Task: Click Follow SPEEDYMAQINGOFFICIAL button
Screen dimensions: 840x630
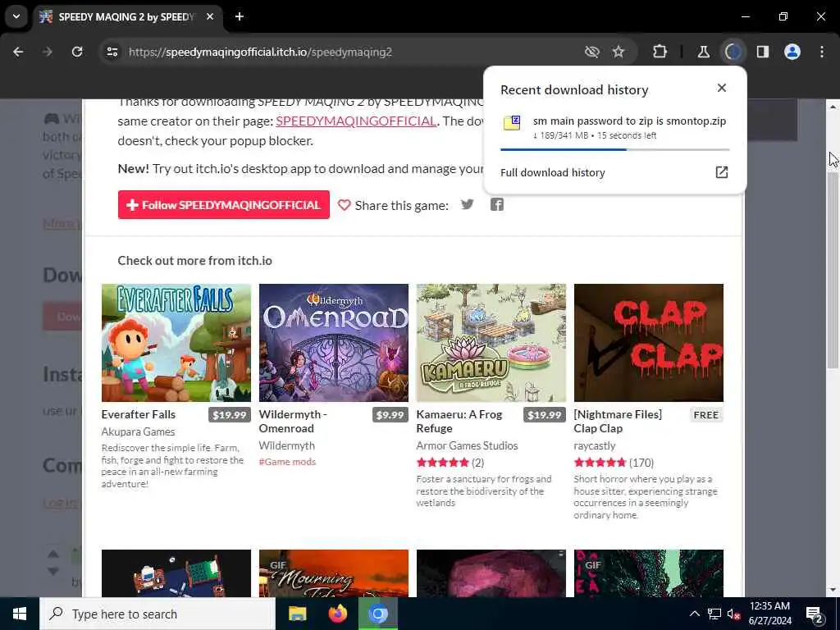Action: click(x=223, y=204)
